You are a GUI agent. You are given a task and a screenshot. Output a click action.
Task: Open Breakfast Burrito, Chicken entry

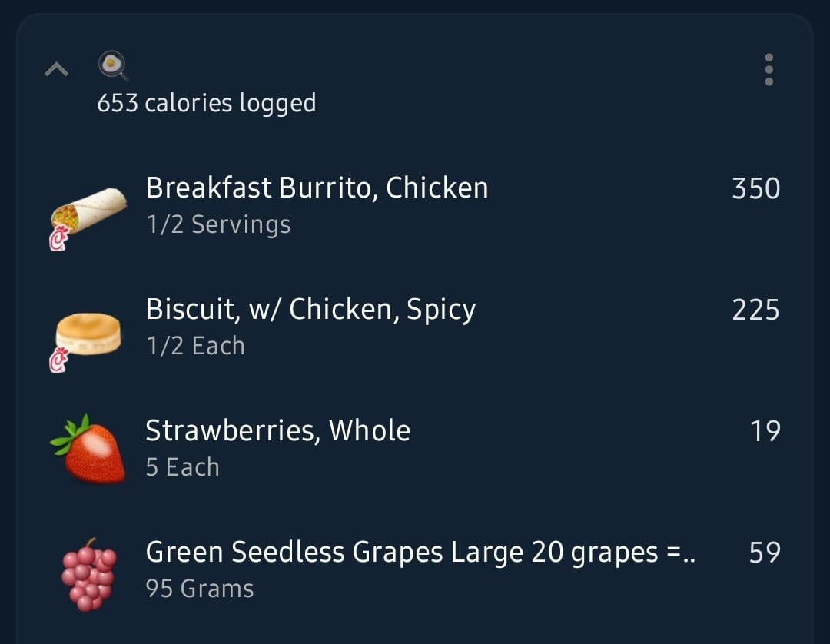[415, 207]
